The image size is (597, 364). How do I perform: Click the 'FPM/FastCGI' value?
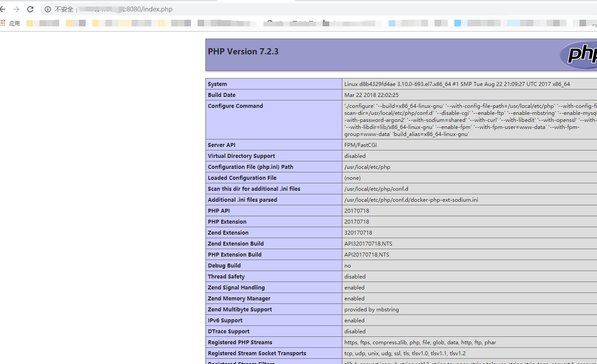point(360,145)
